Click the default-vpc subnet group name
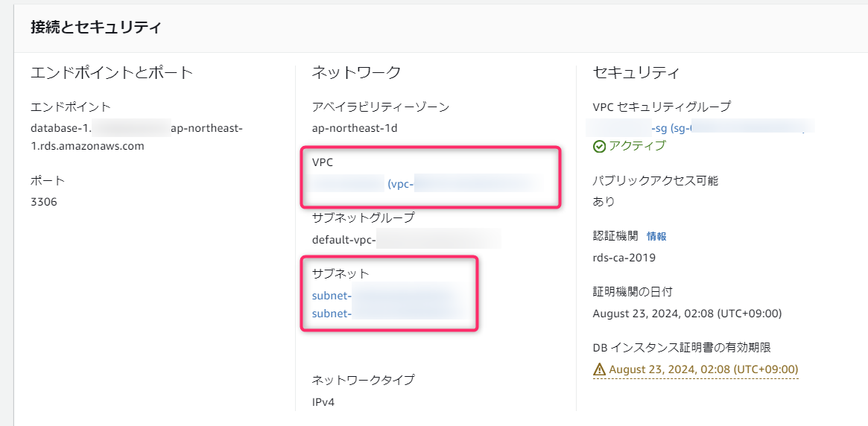 click(x=343, y=239)
